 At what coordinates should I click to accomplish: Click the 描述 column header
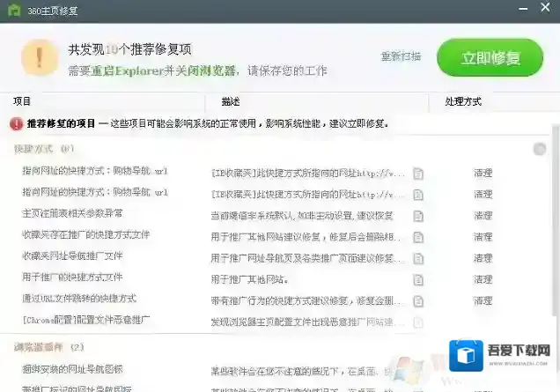pyautogui.click(x=231, y=101)
